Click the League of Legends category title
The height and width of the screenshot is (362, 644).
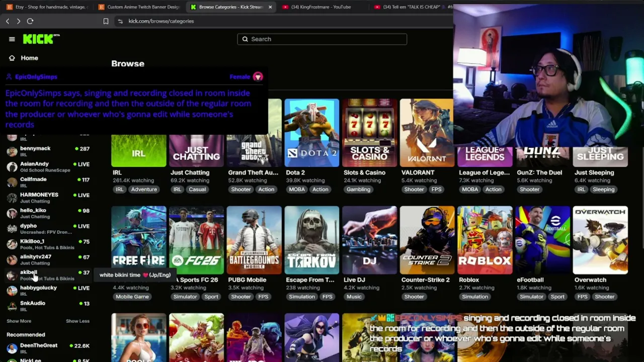(484, 172)
